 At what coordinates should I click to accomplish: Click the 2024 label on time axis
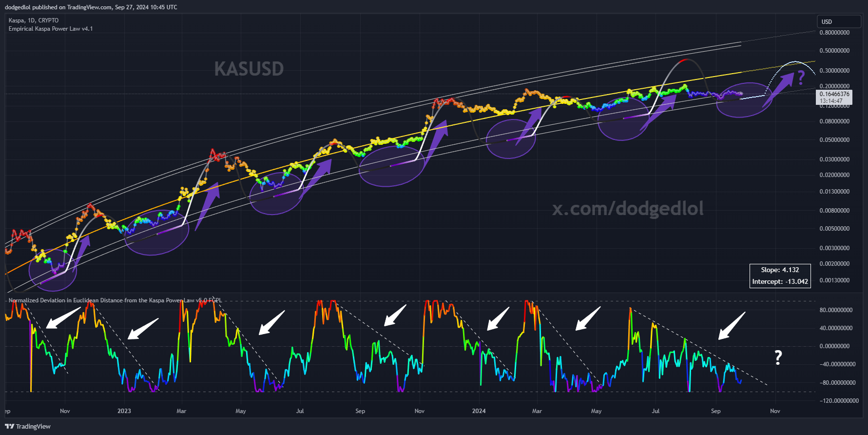coord(479,411)
